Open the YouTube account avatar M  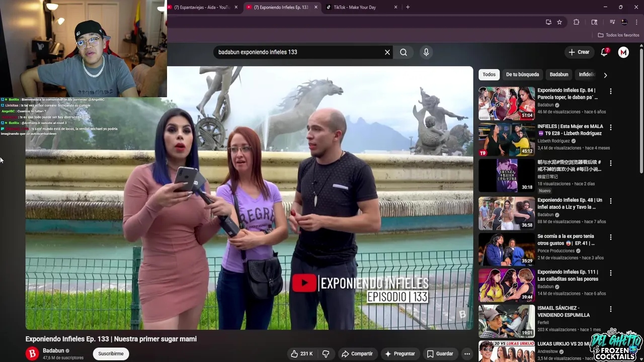coord(623,52)
